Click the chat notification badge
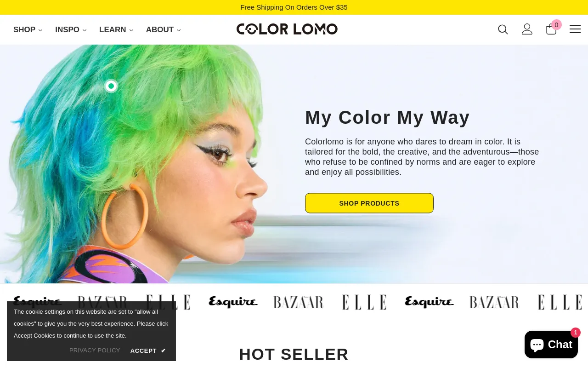Image resolution: width=588 pixels, height=368 pixels. (x=576, y=333)
